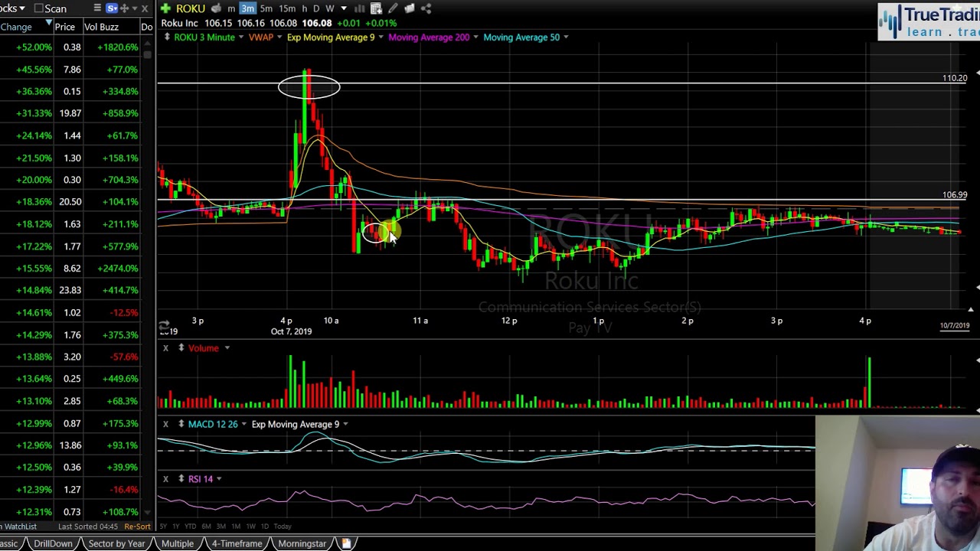Click the reorder arrows beside Volume

coord(181,348)
